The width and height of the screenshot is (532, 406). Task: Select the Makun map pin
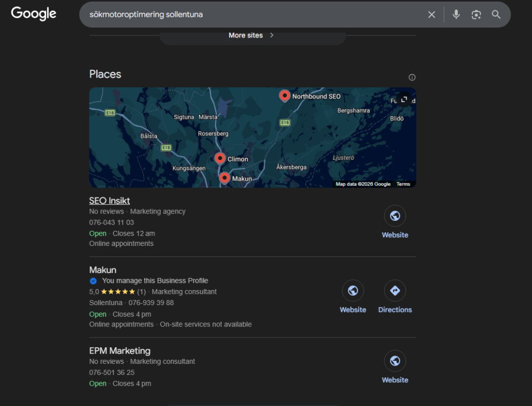pyautogui.click(x=224, y=178)
